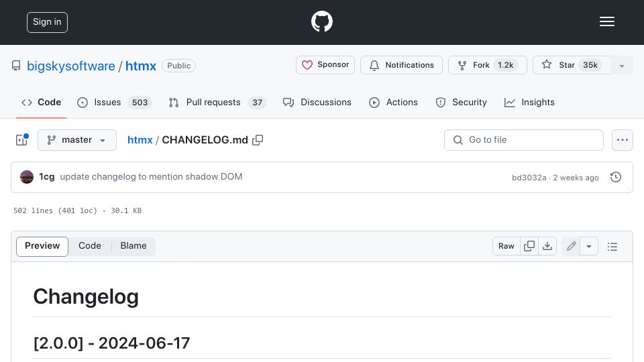644x362 pixels.
Task: Expand the Star lists dropdown arrow
Action: [621, 66]
